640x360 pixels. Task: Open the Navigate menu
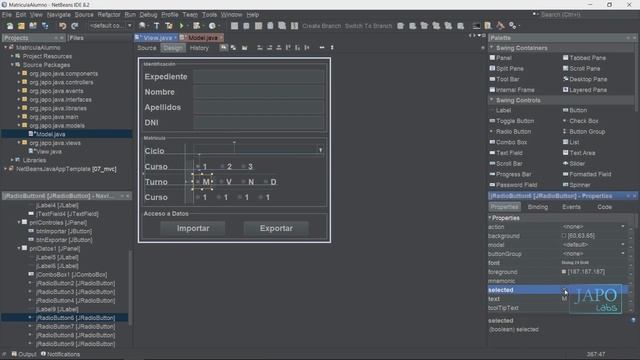pyautogui.click(x=58, y=15)
